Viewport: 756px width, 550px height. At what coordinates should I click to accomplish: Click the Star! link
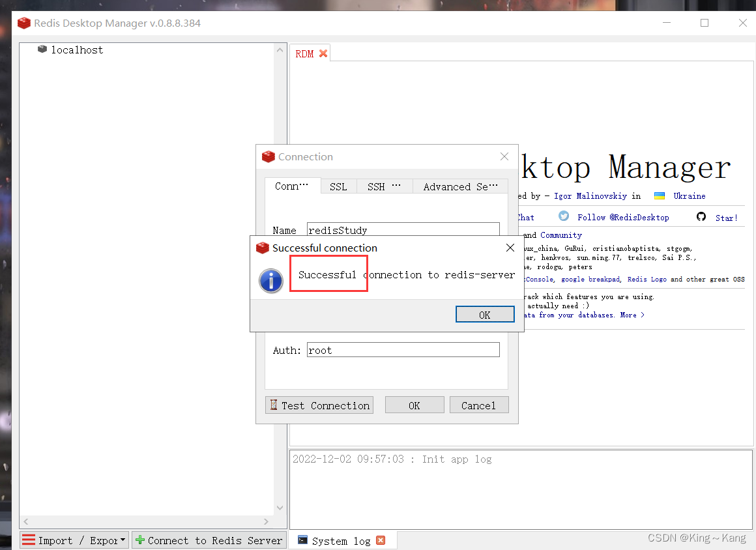tap(727, 218)
